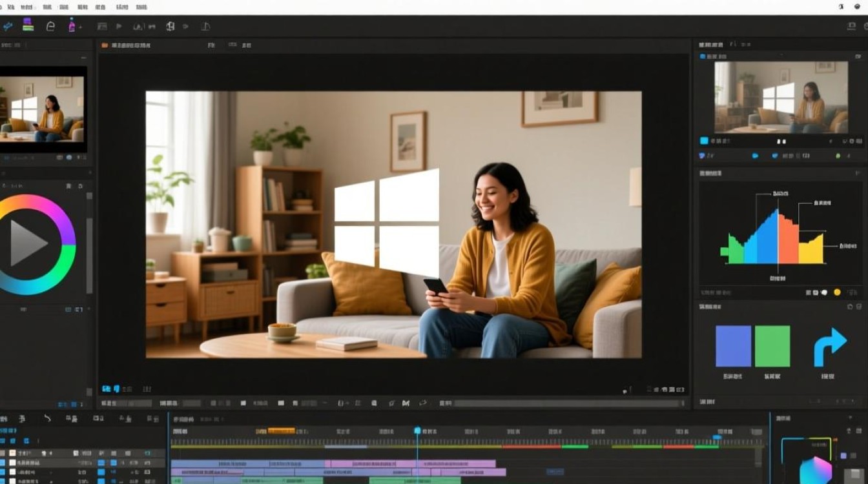Click the magenta bottle icon in the toolbar
The height and width of the screenshot is (484, 868).
tap(72, 26)
